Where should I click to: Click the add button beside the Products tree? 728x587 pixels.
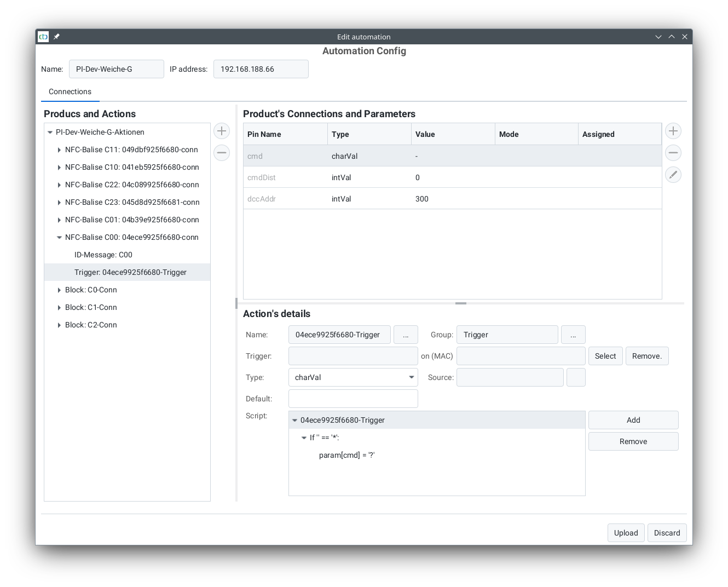click(x=222, y=131)
